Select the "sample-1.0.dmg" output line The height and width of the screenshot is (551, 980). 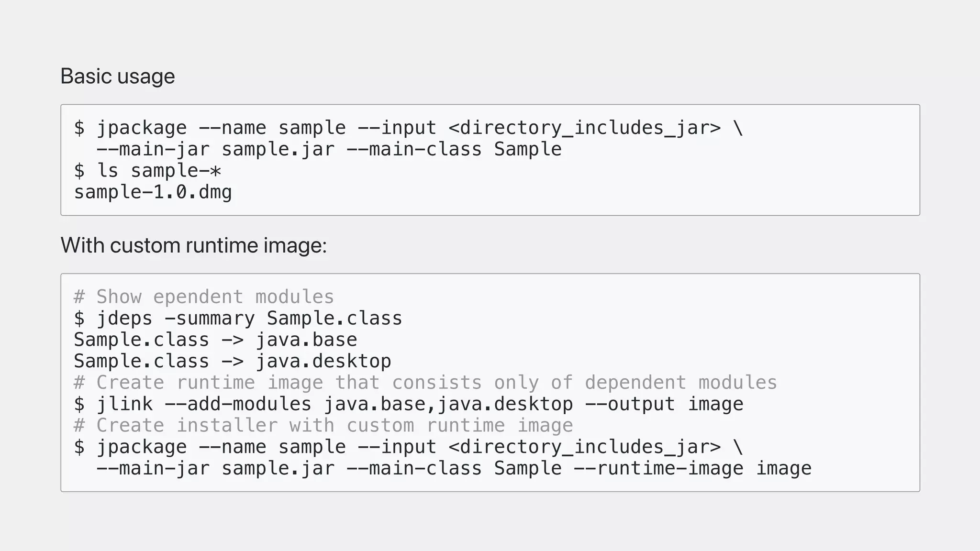point(153,192)
